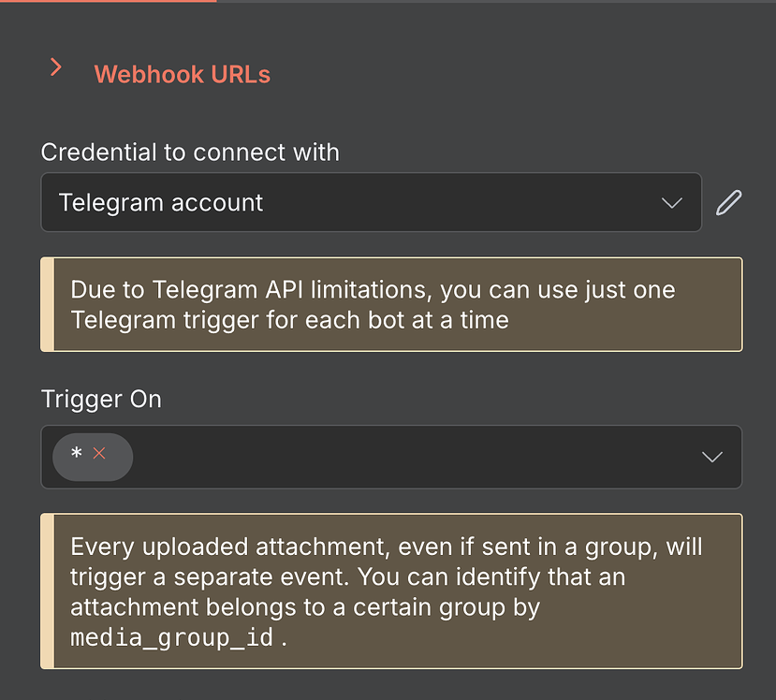The height and width of the screenshot is (700, 776).
Task: Click the Webhook URLs heading
Action: click(x=182, y=75)
